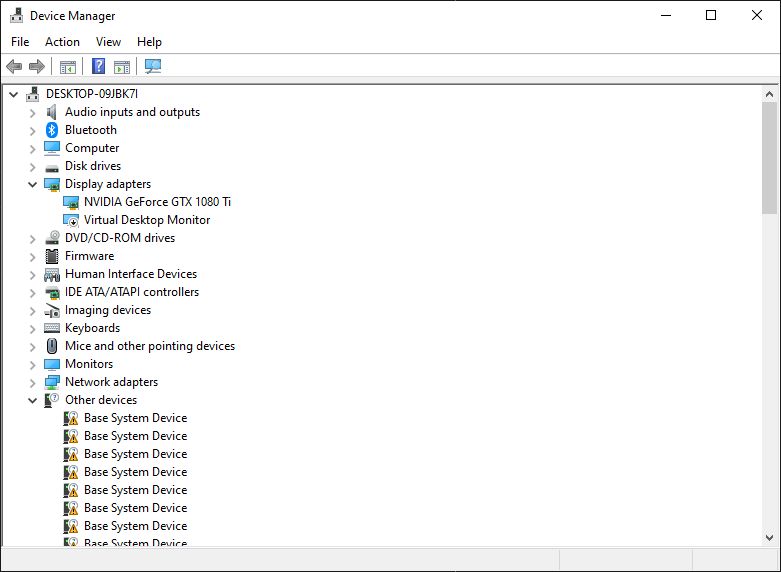Maximize the Device Manager window
Viewport: 781px width, 572px height.
(x=711, y=15)
